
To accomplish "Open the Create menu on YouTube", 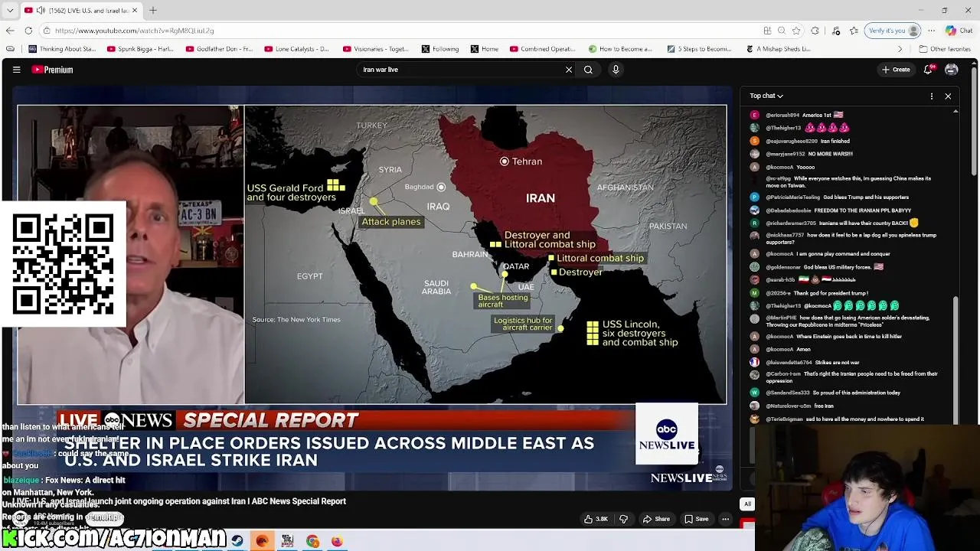I will [896, 70].
